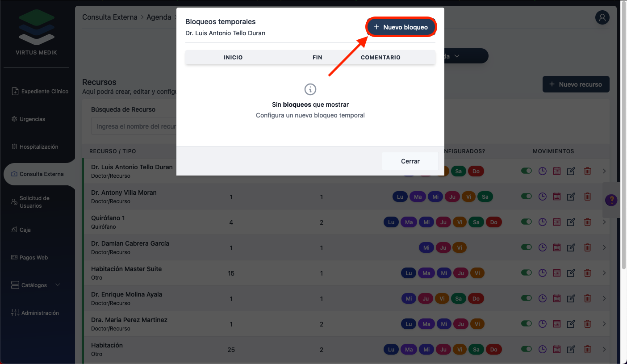Toggle active switch for Dr. Antony Villa Moran

pos(527,197)
